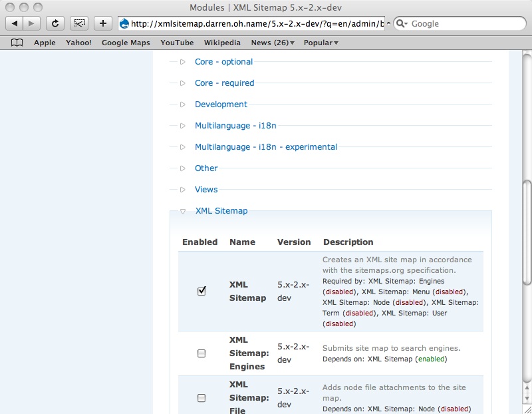
Task: Collapse the XML Sitemap section triangle
Action: tap(183, 211)
